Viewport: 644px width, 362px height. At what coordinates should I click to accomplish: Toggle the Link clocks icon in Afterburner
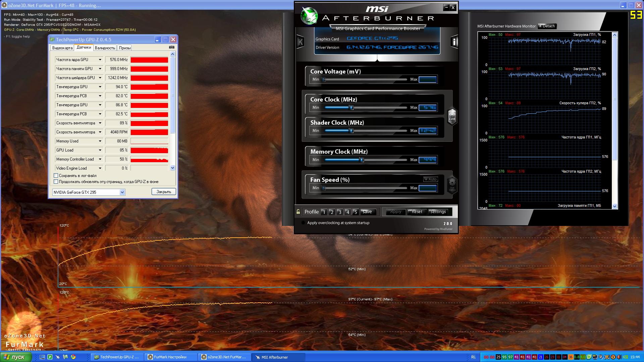[452, 116]
